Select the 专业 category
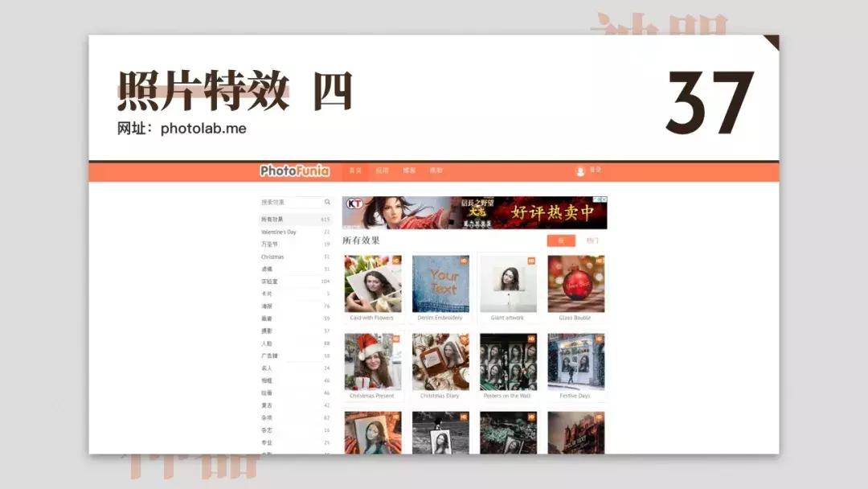Image resolution: width=868 pixels, height=489 pixels. [x=296, y=442]
